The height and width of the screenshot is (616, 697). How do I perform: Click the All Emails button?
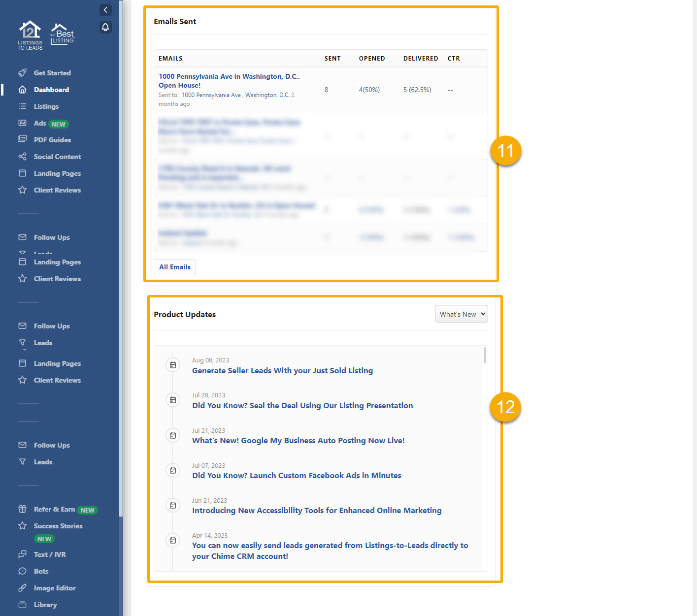(174, 266)
